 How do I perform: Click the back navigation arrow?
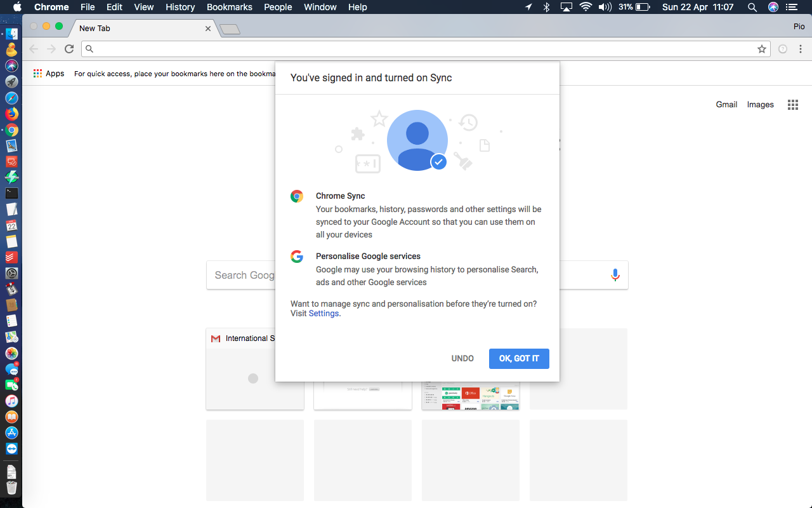(34, 49)
